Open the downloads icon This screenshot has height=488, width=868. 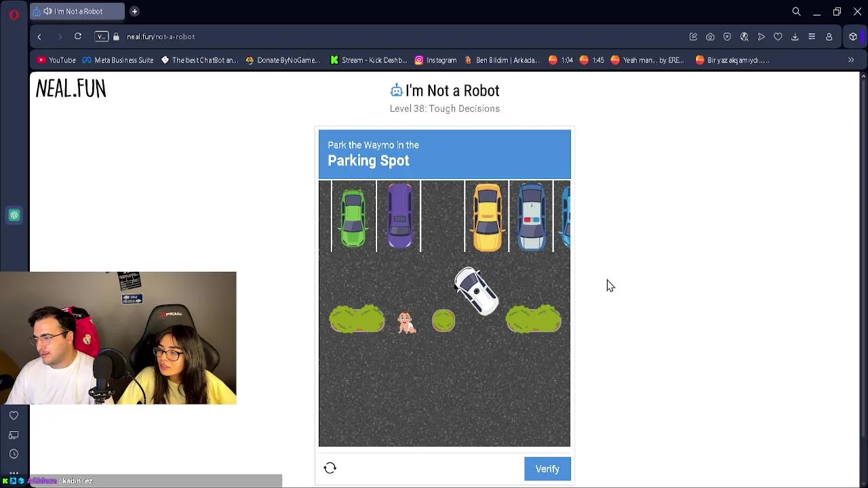[x=795, y=37]
